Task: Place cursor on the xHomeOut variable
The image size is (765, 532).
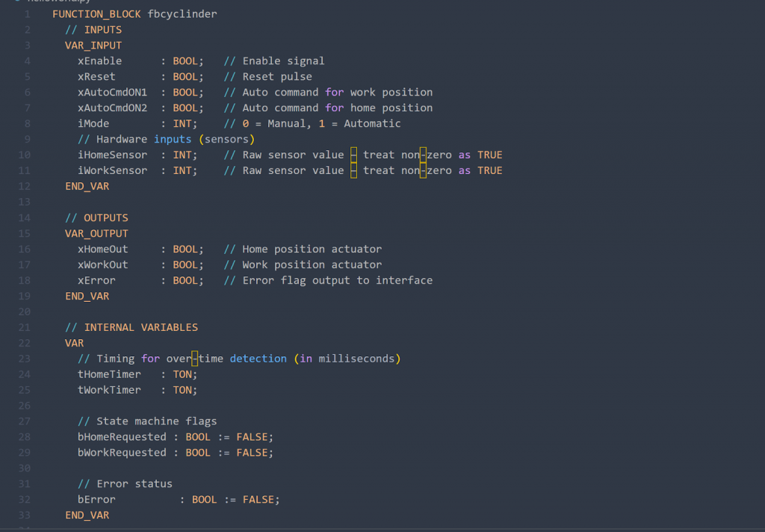Action: (102, 249)
